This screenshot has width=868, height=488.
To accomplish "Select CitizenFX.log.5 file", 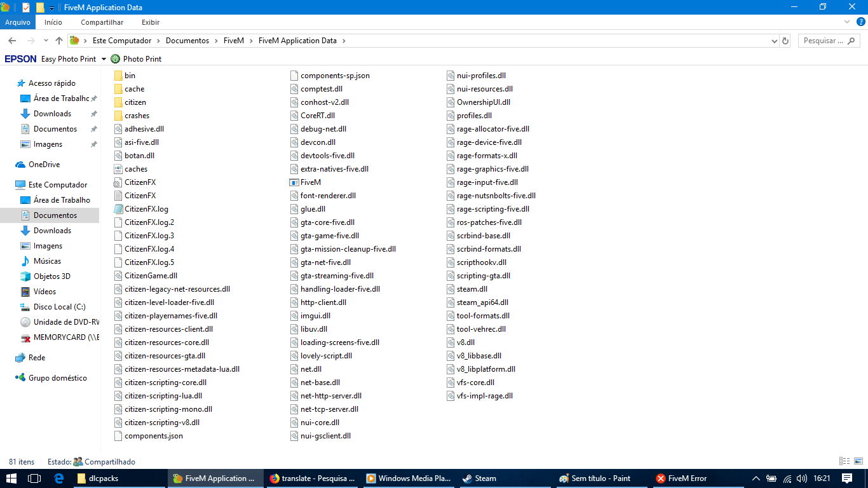I will (x=144, y=262).
